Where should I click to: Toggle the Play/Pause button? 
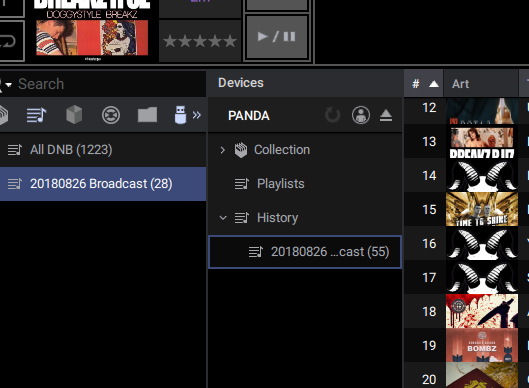[277, 37]
